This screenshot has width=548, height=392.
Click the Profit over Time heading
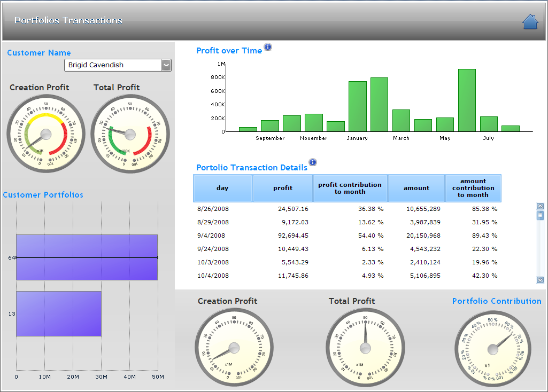tap(229, 51)
